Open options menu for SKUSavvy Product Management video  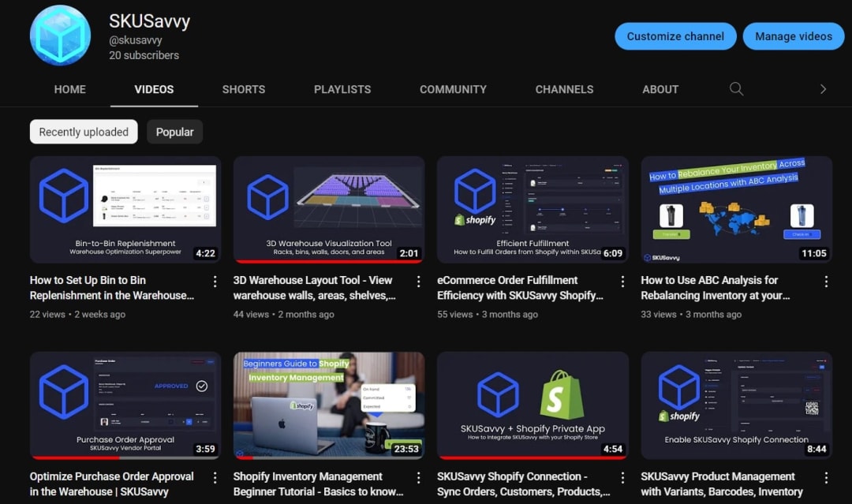[826, 477]
